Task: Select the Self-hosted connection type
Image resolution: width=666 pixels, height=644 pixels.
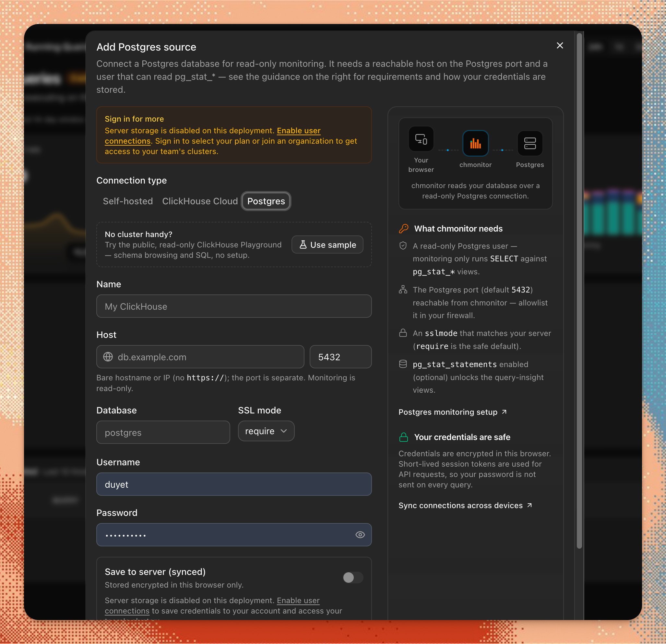Action: click(128, 201)
